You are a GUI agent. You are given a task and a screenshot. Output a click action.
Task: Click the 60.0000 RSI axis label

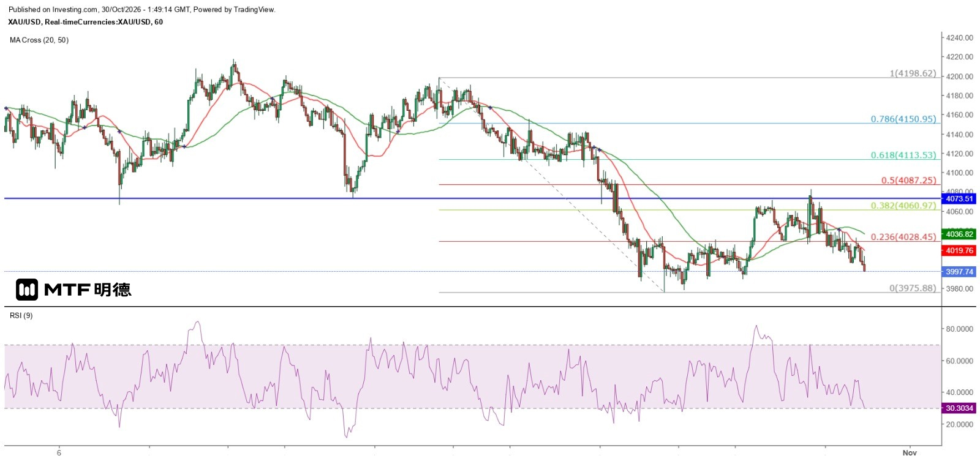click(x=959, y=361)
